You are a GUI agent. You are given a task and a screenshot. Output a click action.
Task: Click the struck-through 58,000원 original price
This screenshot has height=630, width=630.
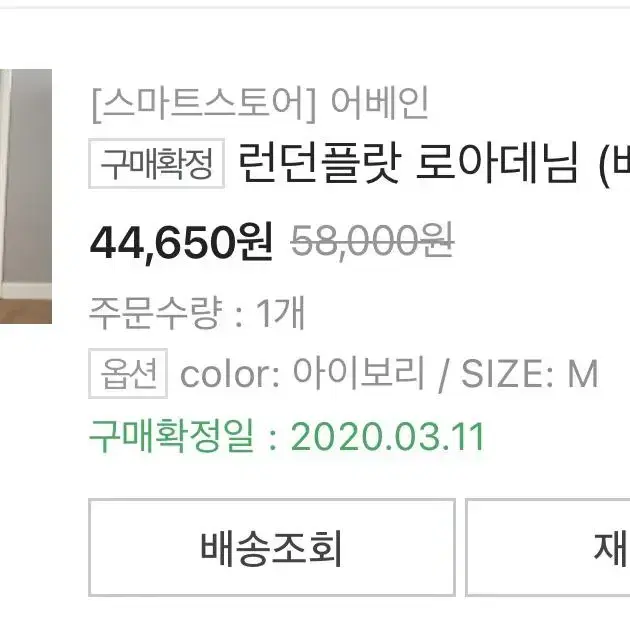pos(372,241)
